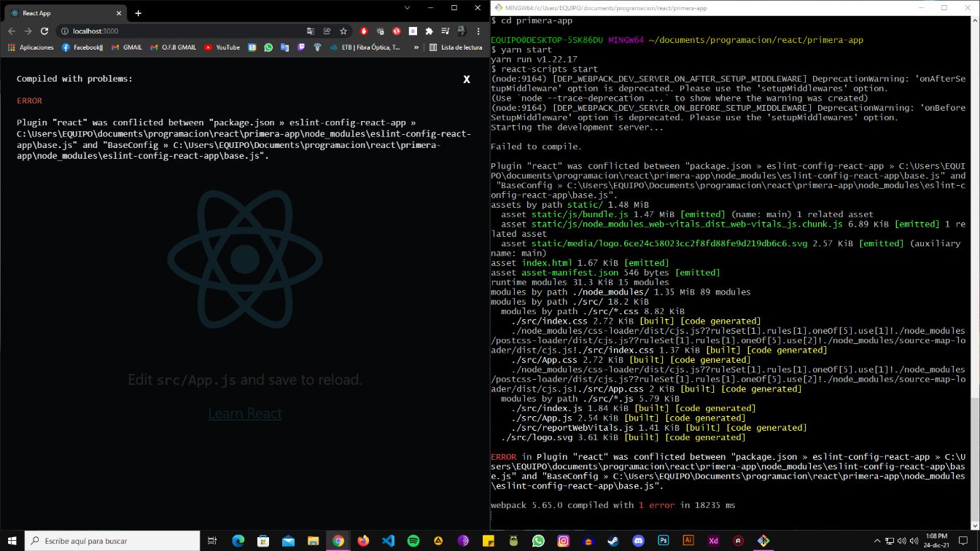Viewport: 980px width, 551px height.
Task: Open the YouTube bookmark
Action: coord(222,47)
